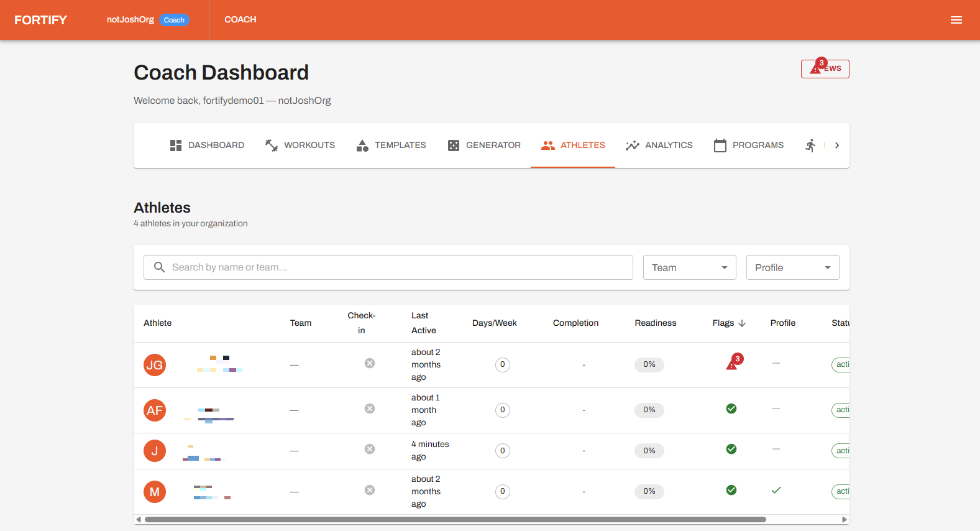This screenshot has height=531, width=980.
Task: Expand the Profile filter dropdown
Action: 792,267
